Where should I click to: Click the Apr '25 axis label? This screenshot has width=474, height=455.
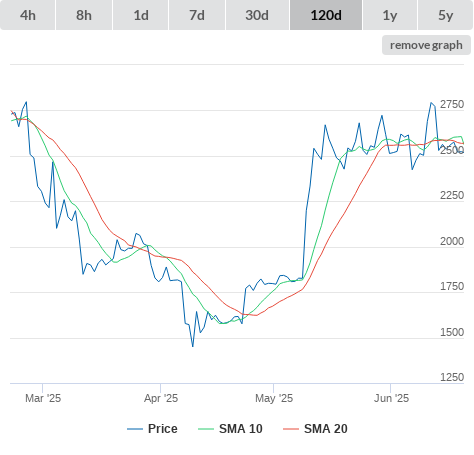(161, 398)
